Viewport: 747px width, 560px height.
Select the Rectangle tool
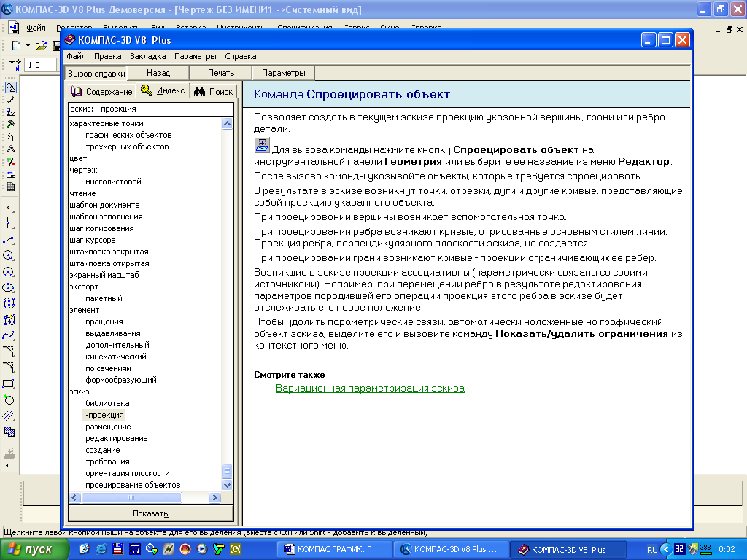9,384
